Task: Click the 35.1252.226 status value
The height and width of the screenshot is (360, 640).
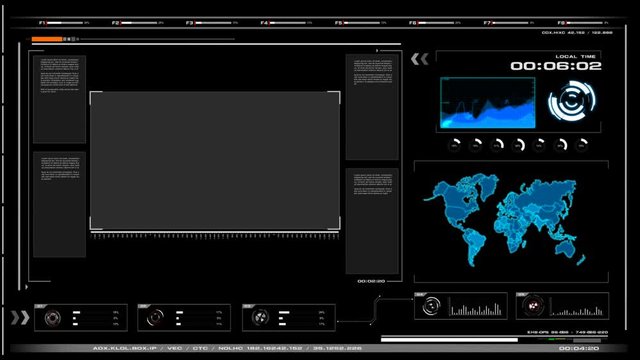Action: (x=337, y=348)
